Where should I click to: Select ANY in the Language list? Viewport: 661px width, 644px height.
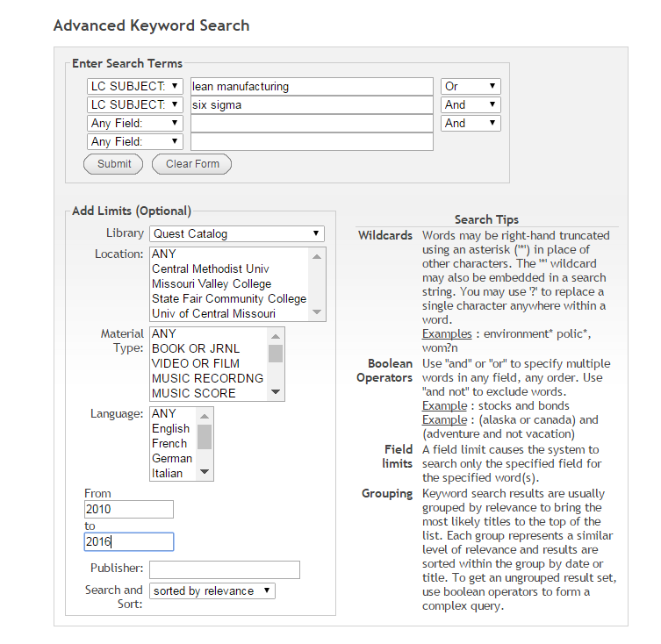[173, 413]
